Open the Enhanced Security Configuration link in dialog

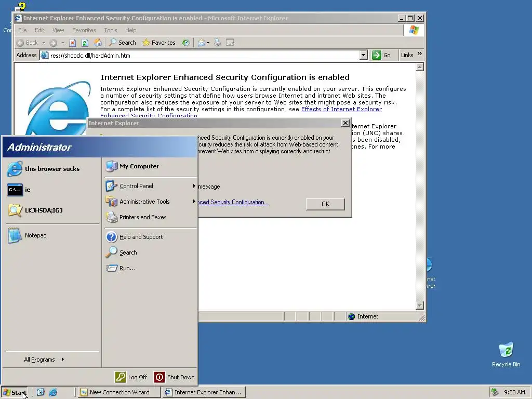(233, 202)
